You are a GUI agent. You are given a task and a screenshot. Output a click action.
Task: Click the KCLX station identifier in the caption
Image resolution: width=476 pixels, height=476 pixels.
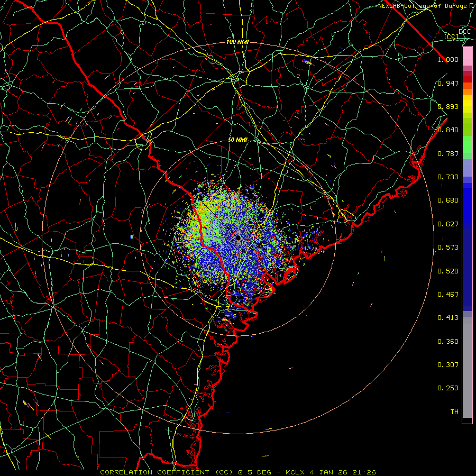point(295,472)
